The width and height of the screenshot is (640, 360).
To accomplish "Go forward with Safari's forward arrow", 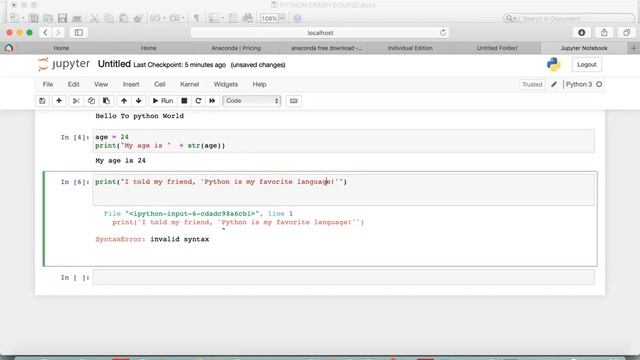I will coord(58,33).
